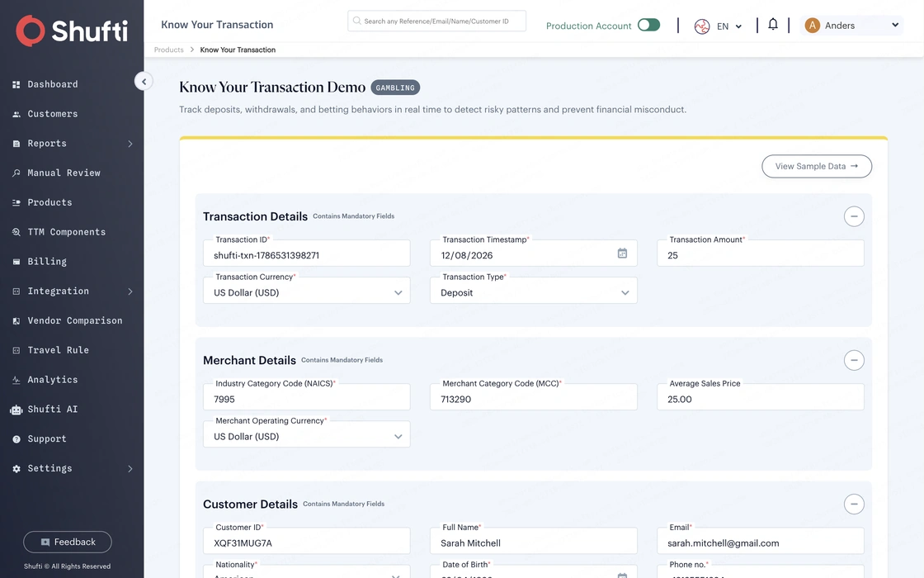Toggle the Production Account switch
The image size is (924, 578).
click(x=648, y=25)
